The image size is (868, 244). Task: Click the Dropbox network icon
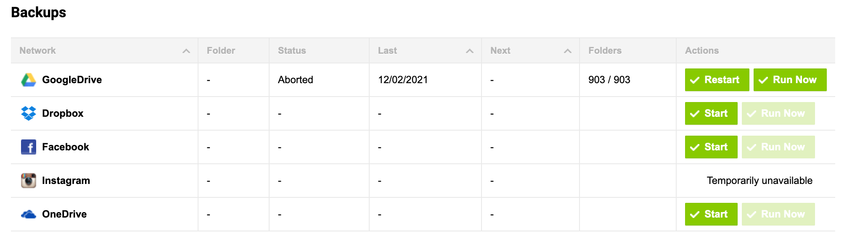tap(28, 113)
